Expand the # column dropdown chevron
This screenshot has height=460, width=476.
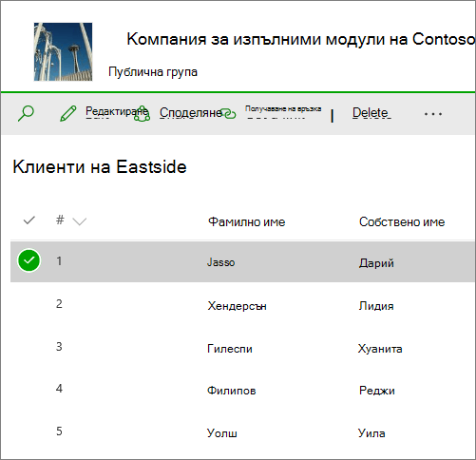(x=80, y=221)
